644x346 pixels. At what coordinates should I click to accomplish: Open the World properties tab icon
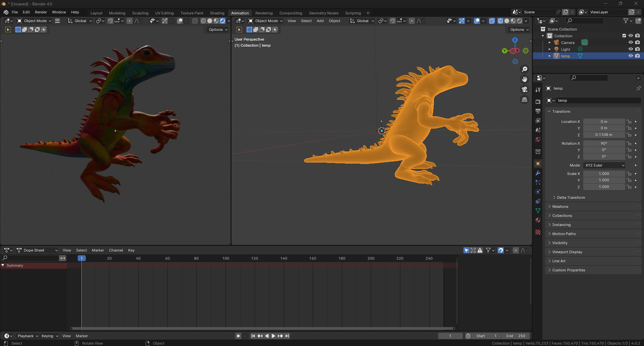point(538,139)
